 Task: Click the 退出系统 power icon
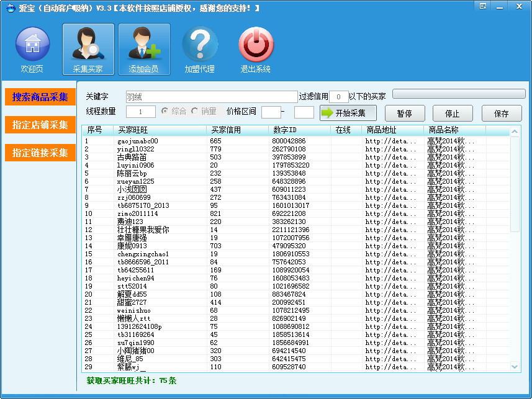[x=256, y=50]
